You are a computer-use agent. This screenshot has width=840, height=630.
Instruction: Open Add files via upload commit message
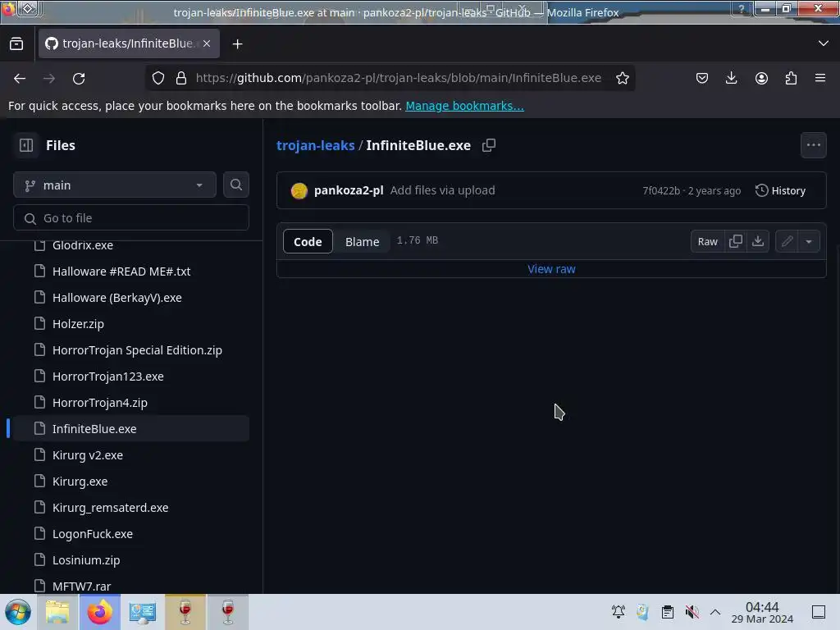[x=442, y=190]
